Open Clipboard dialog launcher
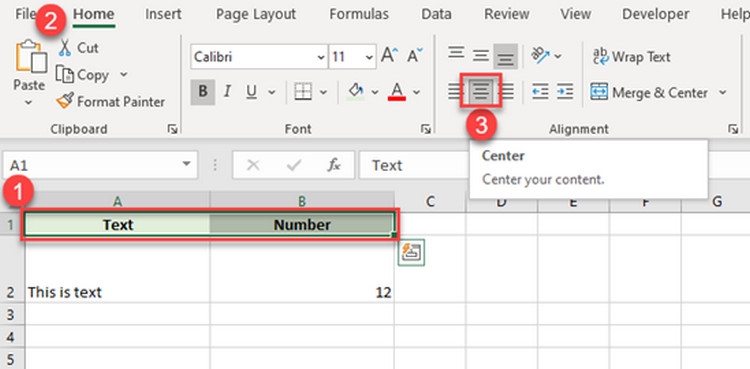Viewport: 750px width, 369px height. (x=173, y=129)
